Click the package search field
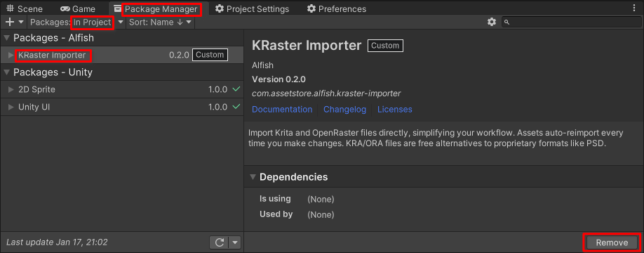This screenshot has height=253, width=644. point(571,22)
